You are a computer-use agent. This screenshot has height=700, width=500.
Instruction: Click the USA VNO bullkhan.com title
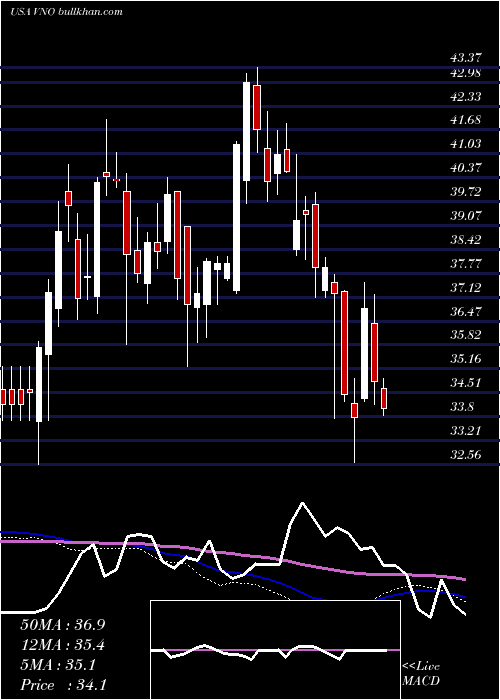click(66, 12)
